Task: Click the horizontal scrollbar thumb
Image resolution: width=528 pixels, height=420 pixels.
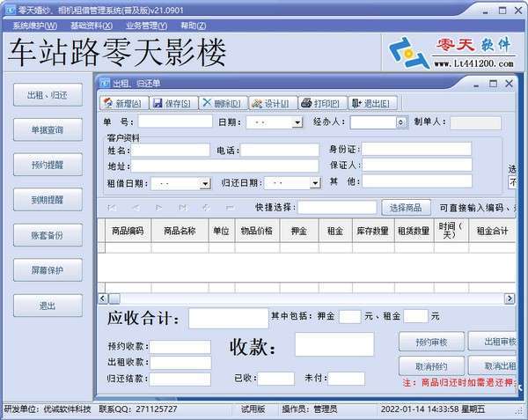Action: 114,298
